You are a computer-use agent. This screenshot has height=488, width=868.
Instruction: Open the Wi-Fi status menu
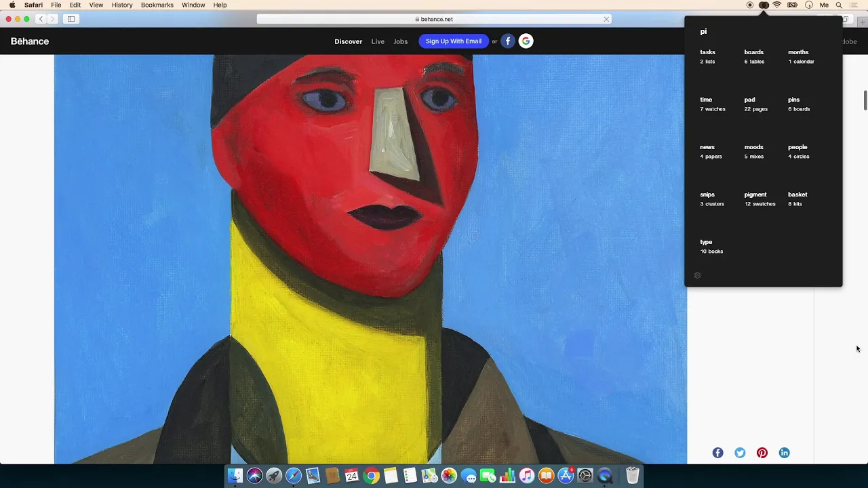coord(777,5)
